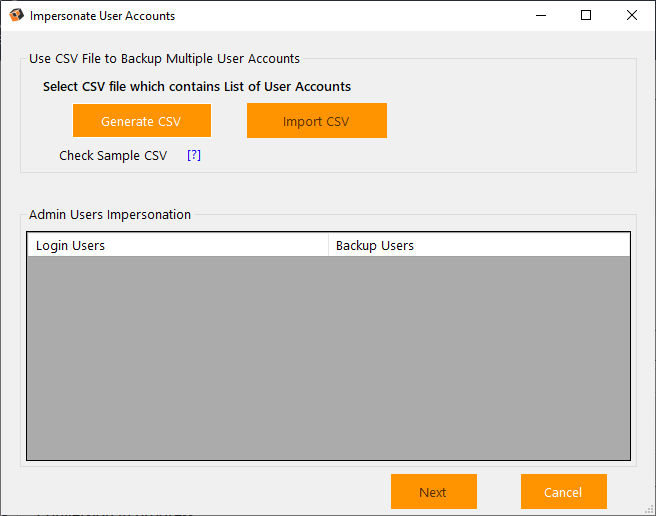The height and width of the screenshot is (516, 656).
Task: Minimize the Impersonate User Accounts window
Action: tap(541, 16)
